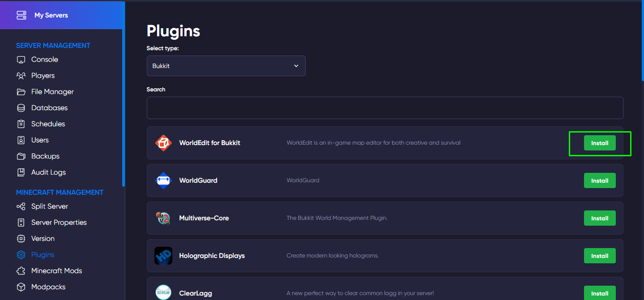Click the Split Server sidebar label
This screenshot has height=300, width=644.
[x=50, y=206]
